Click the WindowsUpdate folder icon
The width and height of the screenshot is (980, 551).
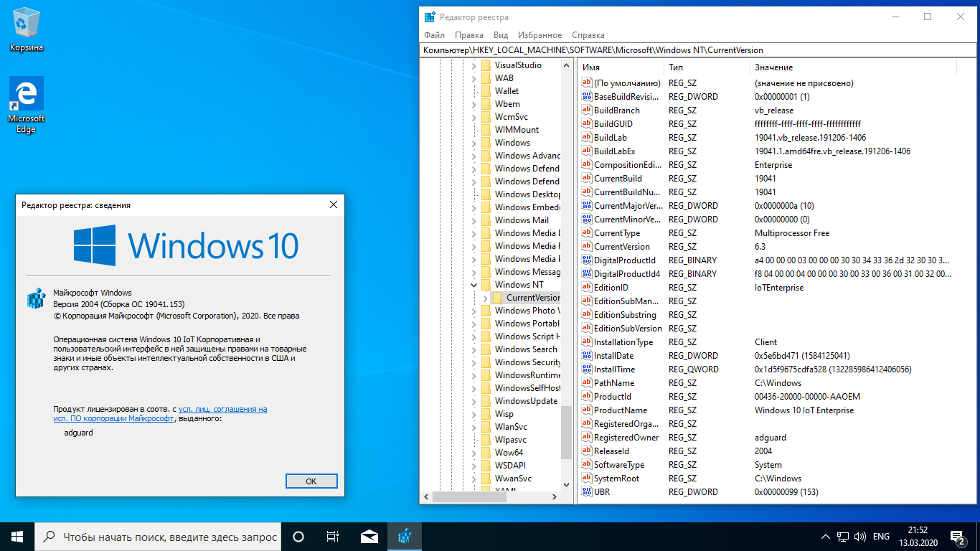[x=486, y=401]
